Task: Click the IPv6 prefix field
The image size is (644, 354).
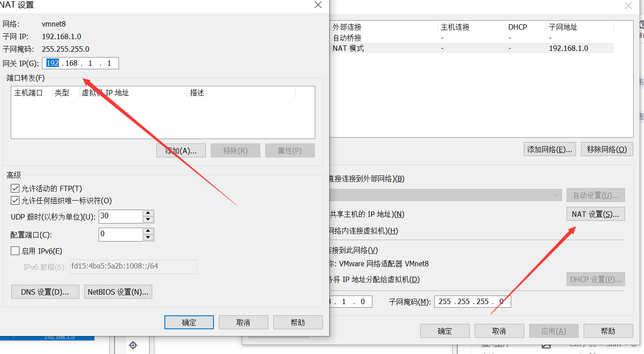Action: pyautogui.click(x=133, y=267)
